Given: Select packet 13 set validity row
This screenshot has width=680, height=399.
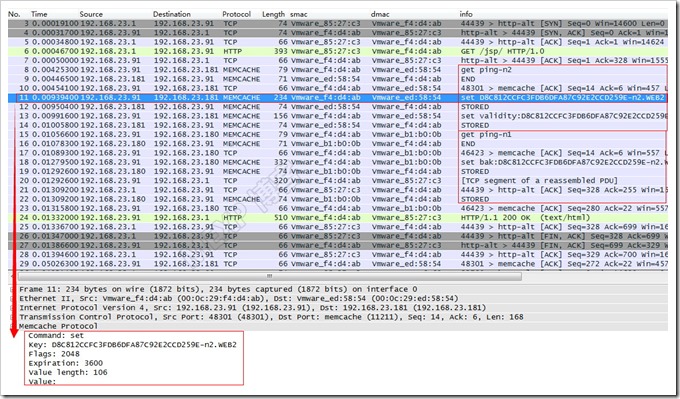Looking at the screenshot, I should coord(338,116).
